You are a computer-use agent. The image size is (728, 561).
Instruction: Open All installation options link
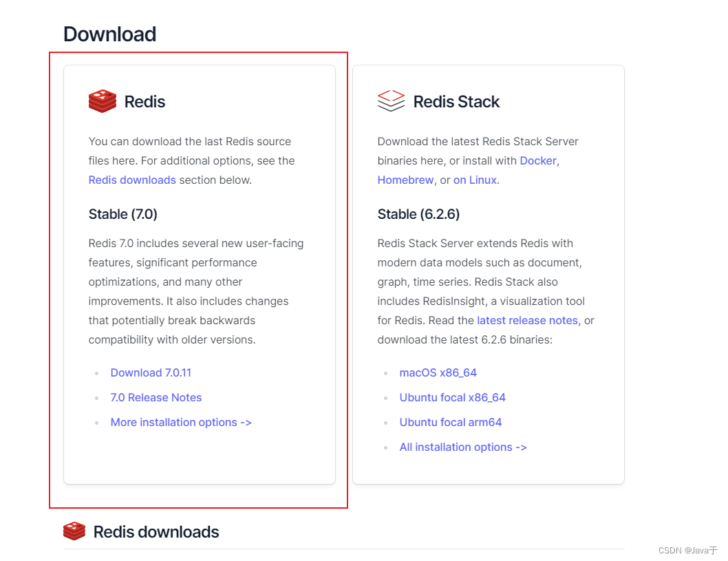[462, 447]
